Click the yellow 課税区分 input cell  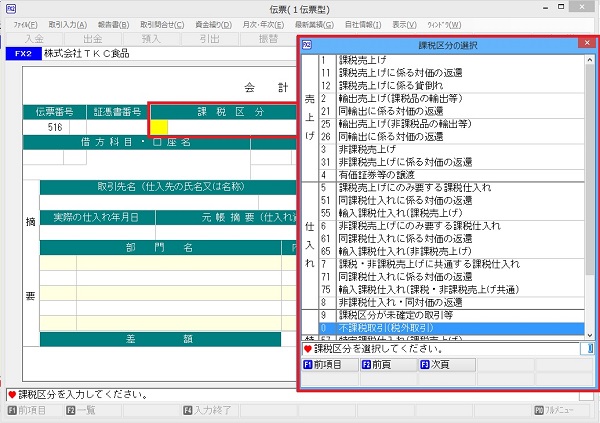tap(159, 127)
